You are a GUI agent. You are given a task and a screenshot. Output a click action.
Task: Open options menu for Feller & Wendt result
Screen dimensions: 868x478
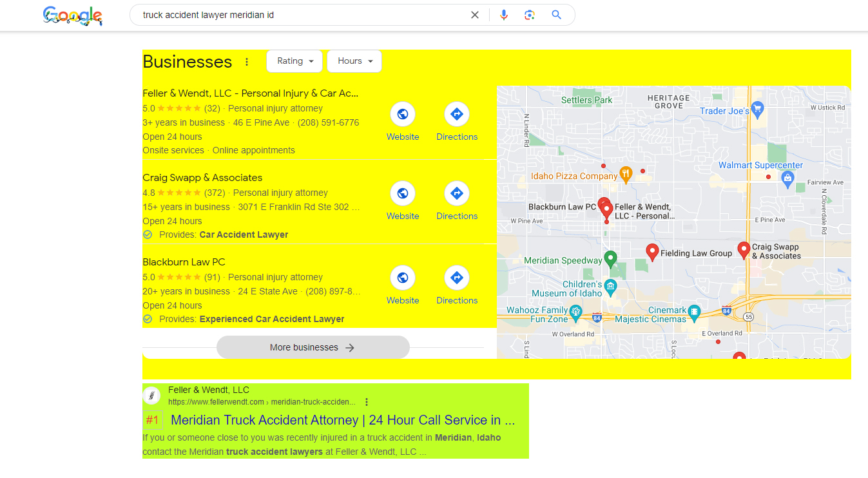[x=367, y=402]
